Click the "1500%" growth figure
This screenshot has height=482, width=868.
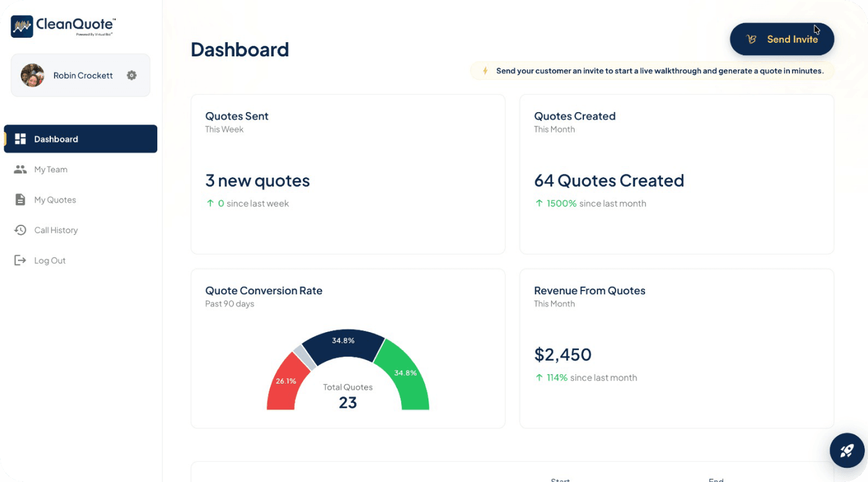coord(562,203)
